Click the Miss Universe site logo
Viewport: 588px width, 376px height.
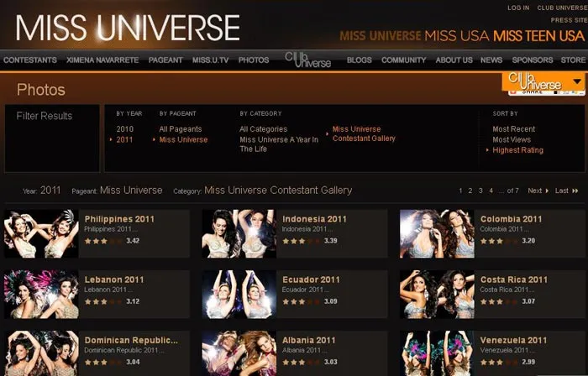(x=128, y=28)
